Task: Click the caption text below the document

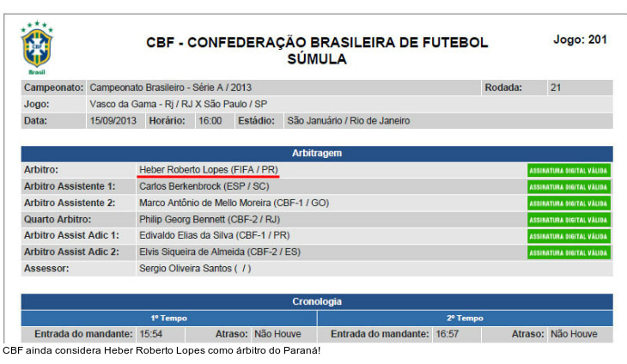Action: point(161,351)
